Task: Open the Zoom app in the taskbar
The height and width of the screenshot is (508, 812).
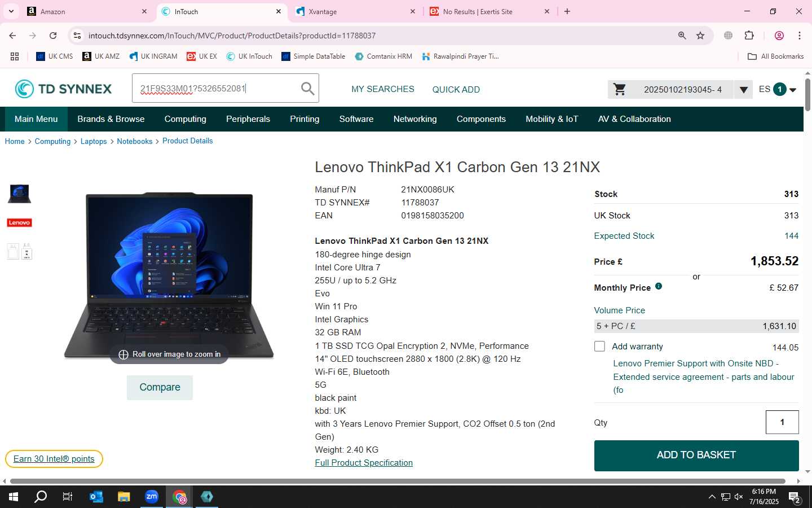Action: (152, 497)
